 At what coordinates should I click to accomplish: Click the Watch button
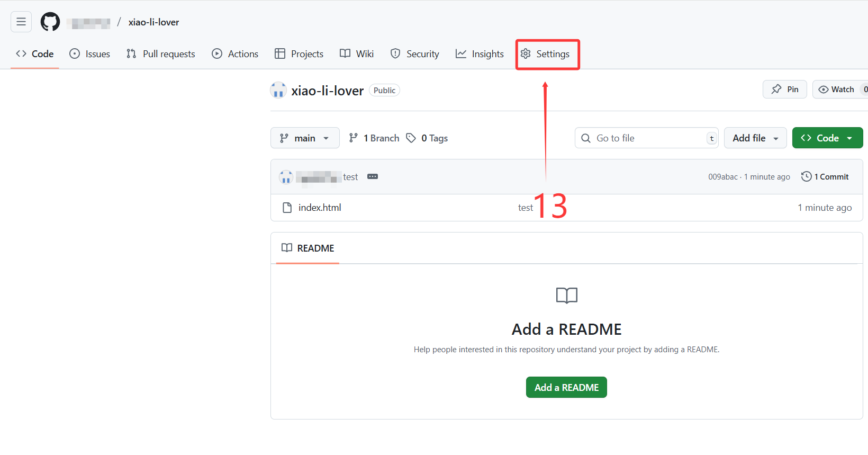pos(840,89)
